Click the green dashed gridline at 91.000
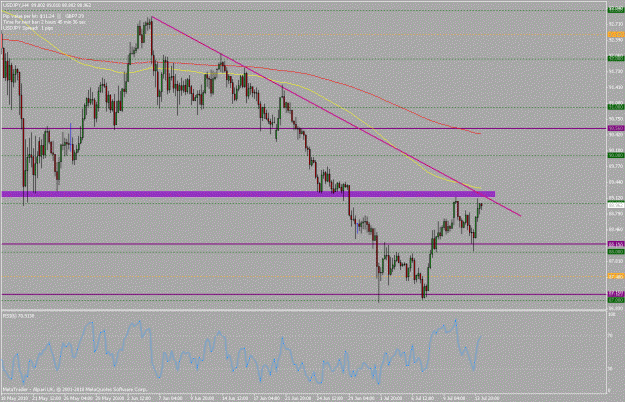Image resolution: width=625 pixels, height=402 pixels. click(303, 107)
